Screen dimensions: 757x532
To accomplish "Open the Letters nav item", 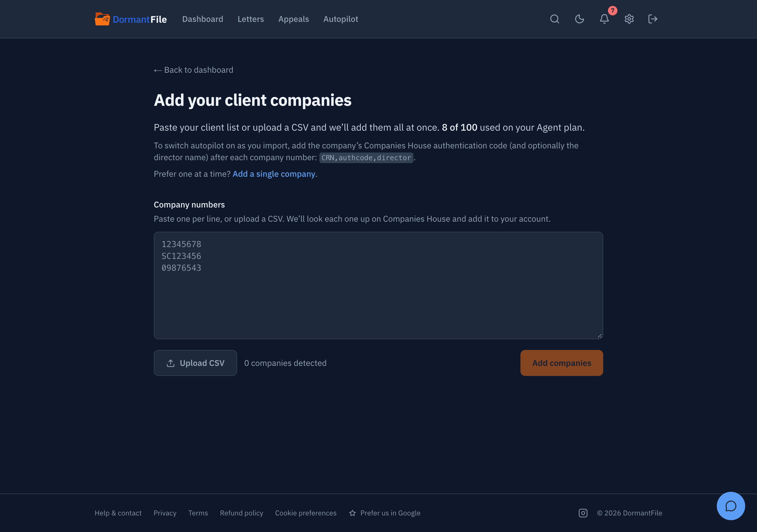I will point(250,19).
